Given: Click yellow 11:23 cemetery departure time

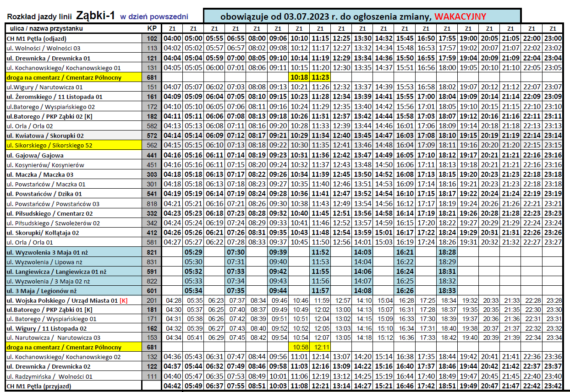Looking at the screenshot, I should (x=320, y=77).
